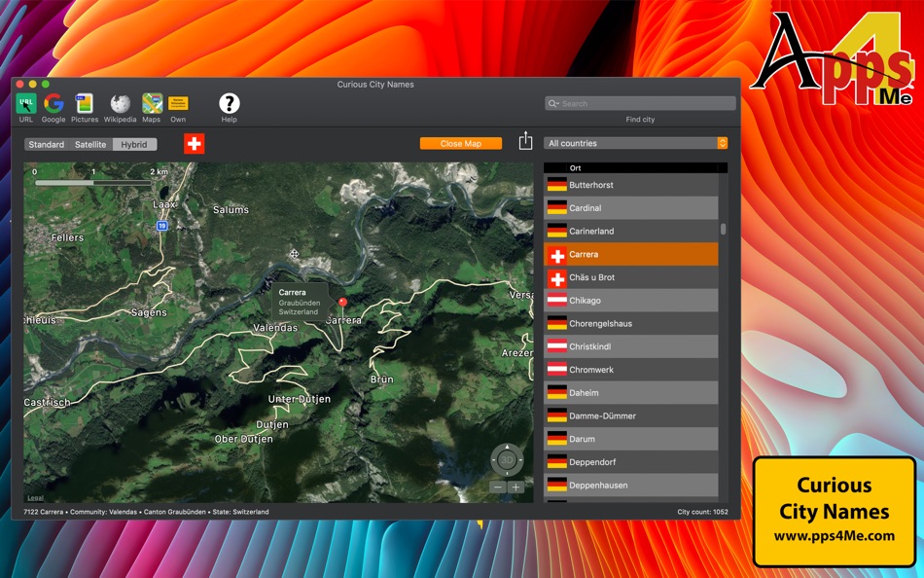The image size is (924, 578).
Task: Open Wikipedia from the toolbar
Action: coord(119,102)
